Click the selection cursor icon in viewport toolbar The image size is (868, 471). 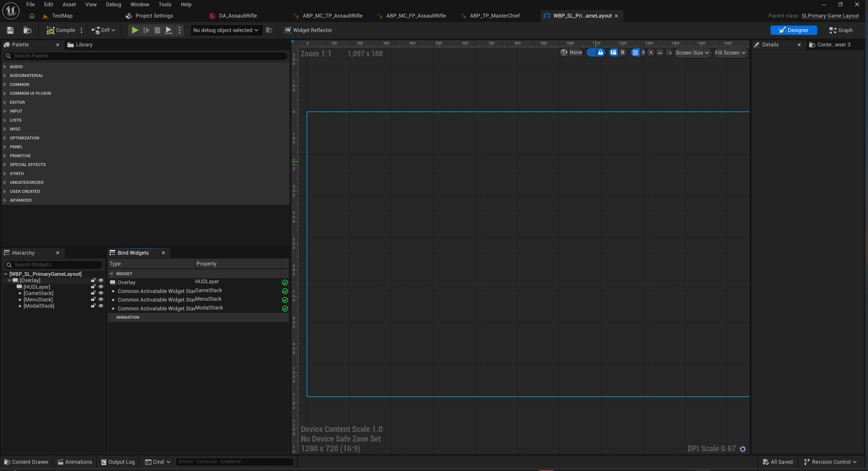pos(651,53)
